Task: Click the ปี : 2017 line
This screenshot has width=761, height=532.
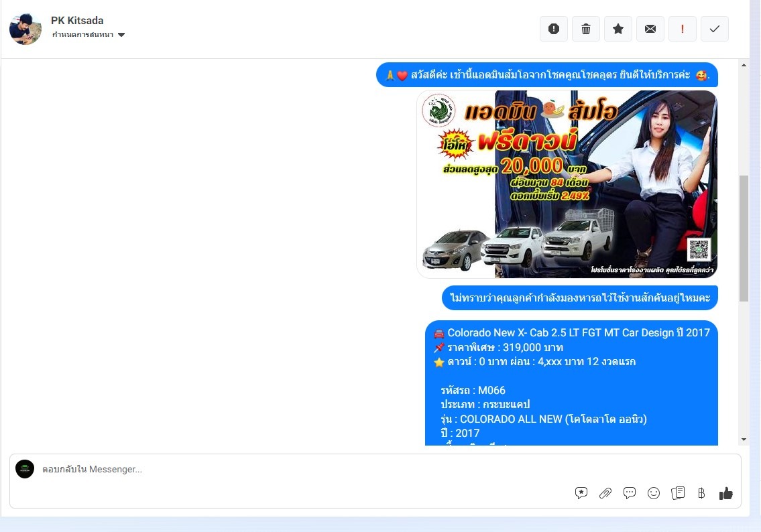Action: 460,433
